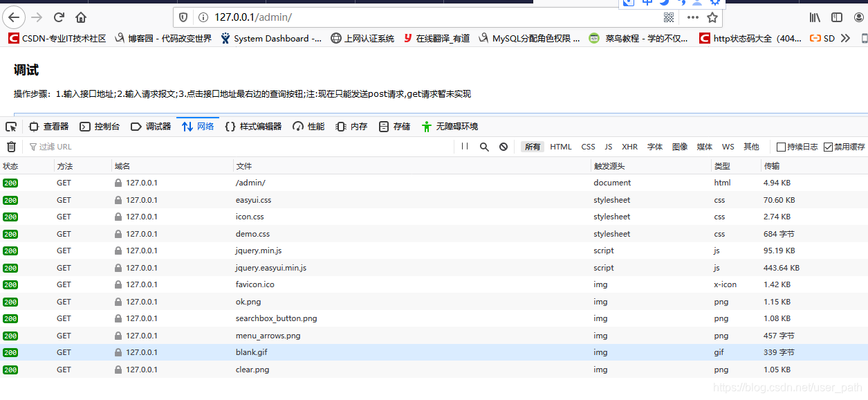Switch to the 样式编辑器 tab
The width and height of the screenshot is (868, 400).
point(253,127)
